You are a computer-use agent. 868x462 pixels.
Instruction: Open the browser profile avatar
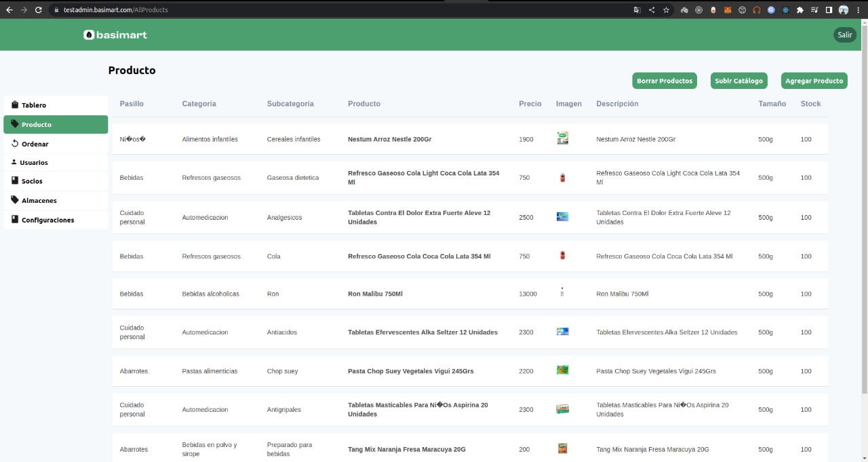coord(844,9)
